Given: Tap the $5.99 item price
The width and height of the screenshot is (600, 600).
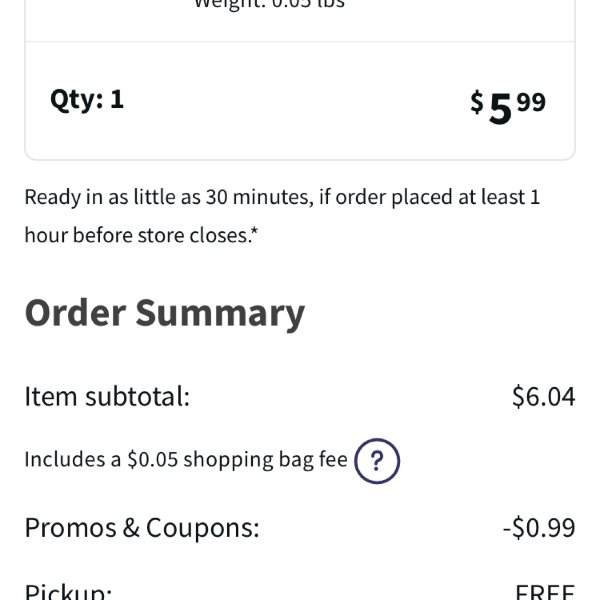Looking at the screenshot, I should click(x=508, y=108).
